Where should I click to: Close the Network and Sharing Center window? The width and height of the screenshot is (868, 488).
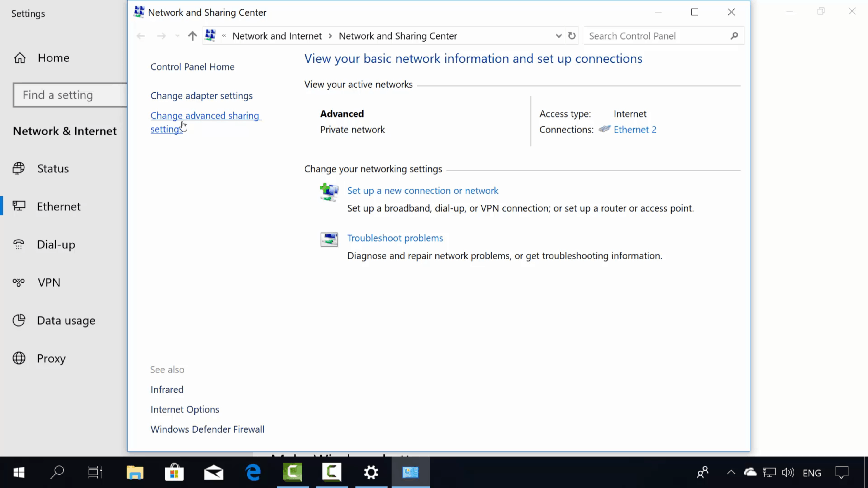tap(731, 12)
